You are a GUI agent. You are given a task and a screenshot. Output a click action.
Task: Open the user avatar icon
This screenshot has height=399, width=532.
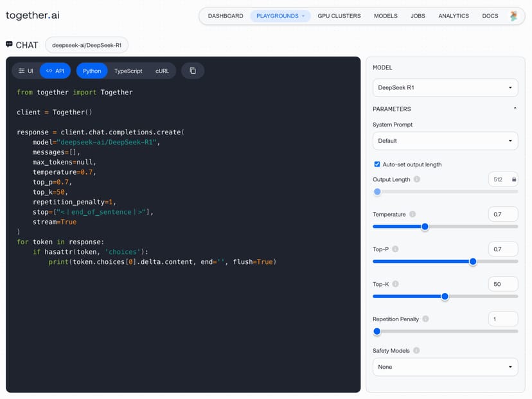(x=513, y=16)
